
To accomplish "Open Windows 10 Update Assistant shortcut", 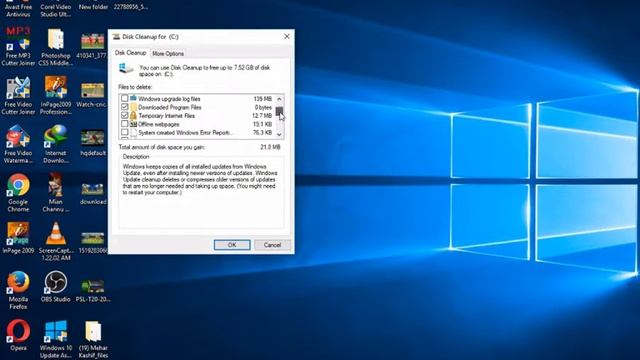I will [x=56, y=339].
